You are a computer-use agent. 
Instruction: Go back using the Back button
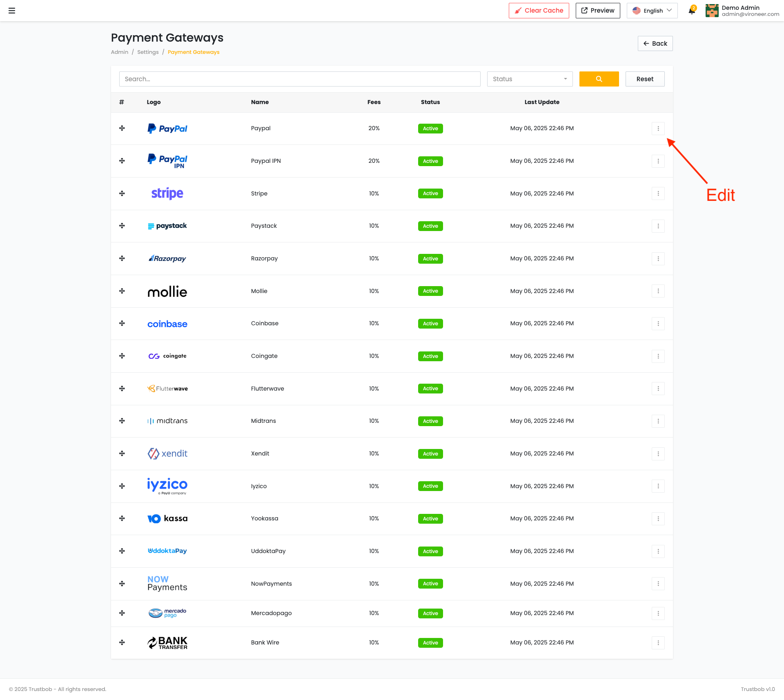(655, 44)
